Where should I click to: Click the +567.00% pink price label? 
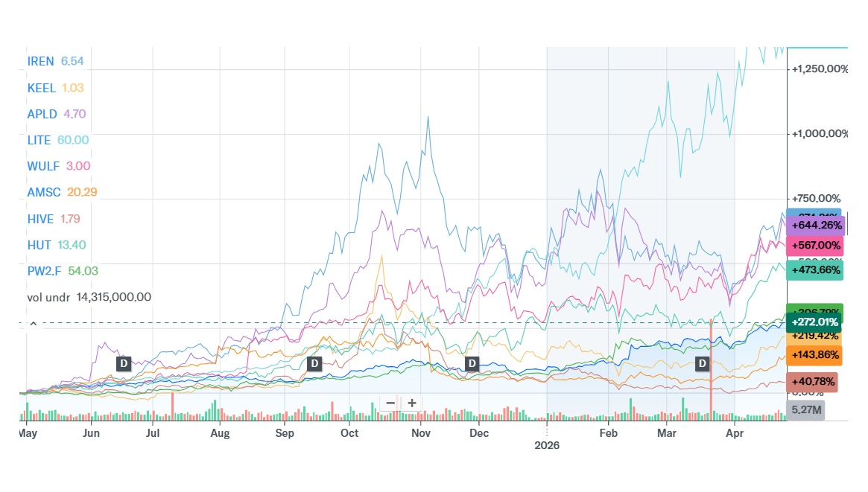point(815,246)
